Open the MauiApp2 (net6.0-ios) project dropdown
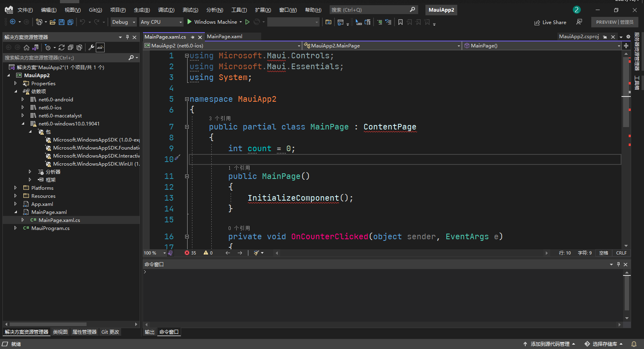 222,46
